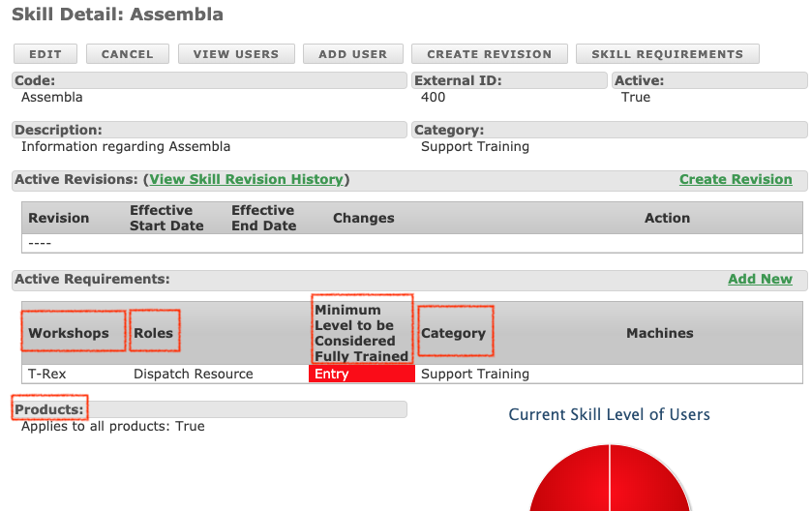Viewport: 812px width, 511px height.
Task: Click the CREATE REVISION button
Action: (x=490, y=54)
